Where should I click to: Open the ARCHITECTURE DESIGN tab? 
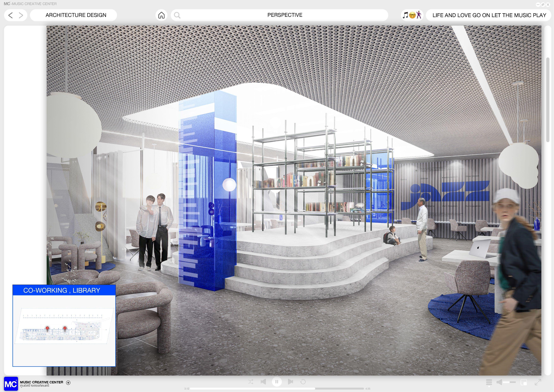(x=76, y=15)
